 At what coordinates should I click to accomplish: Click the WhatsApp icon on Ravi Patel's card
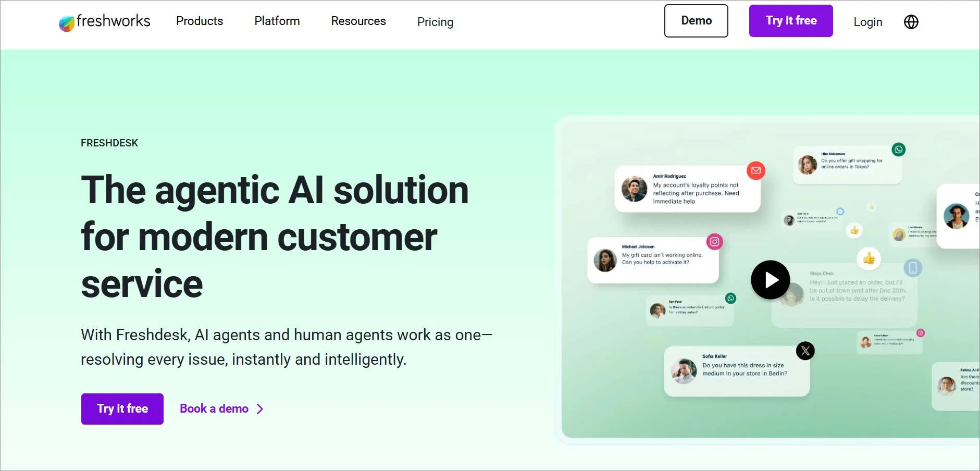[x=731, y=298]
